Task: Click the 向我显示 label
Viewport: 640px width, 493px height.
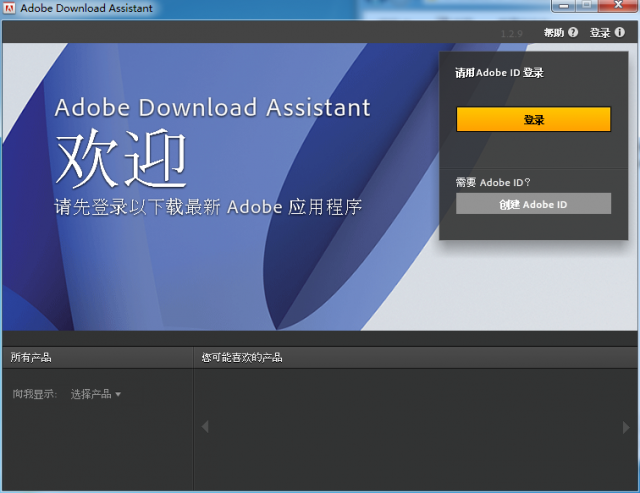Action: click(34, 394)
